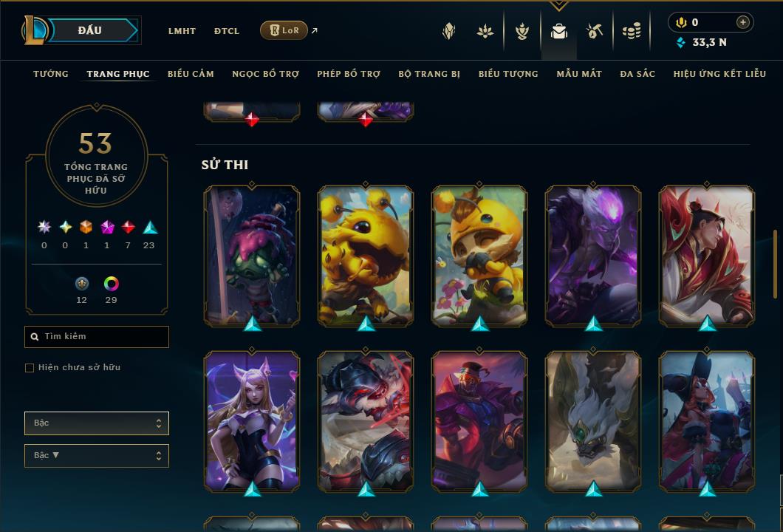This screenshot has height=532, width=783.
Task: Open the Store coins icon
Action: (x=632, y=32)
